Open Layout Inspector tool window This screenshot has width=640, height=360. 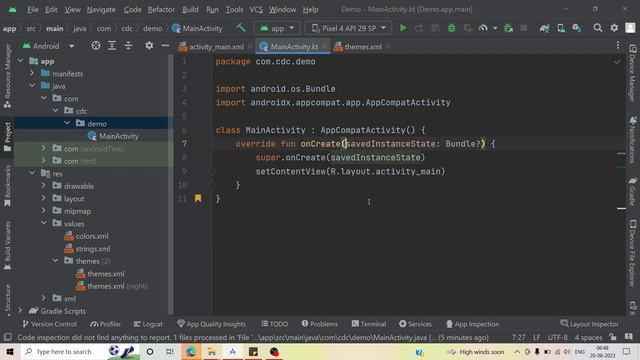point(589,324)
